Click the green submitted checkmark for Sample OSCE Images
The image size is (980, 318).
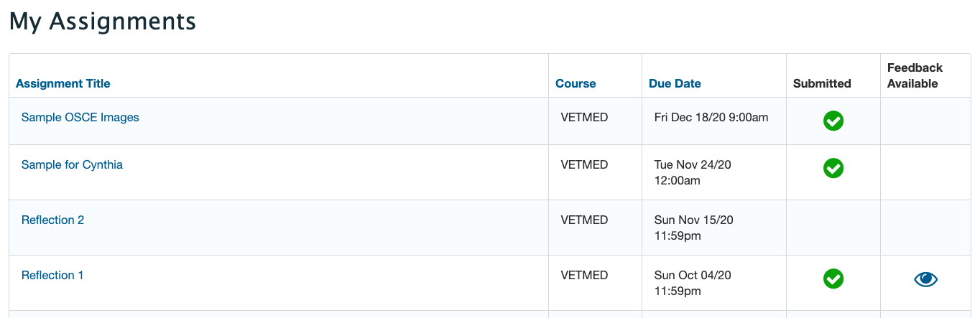[x=833, y=121]
